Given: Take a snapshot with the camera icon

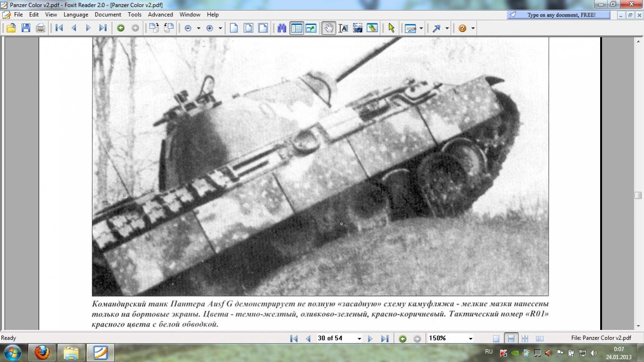Looking at the screenshot, I should [358, 28].
